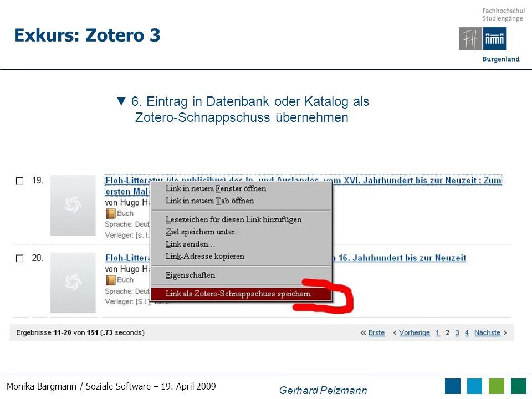Open cover thumbnail of result 19

pos(73,205)
